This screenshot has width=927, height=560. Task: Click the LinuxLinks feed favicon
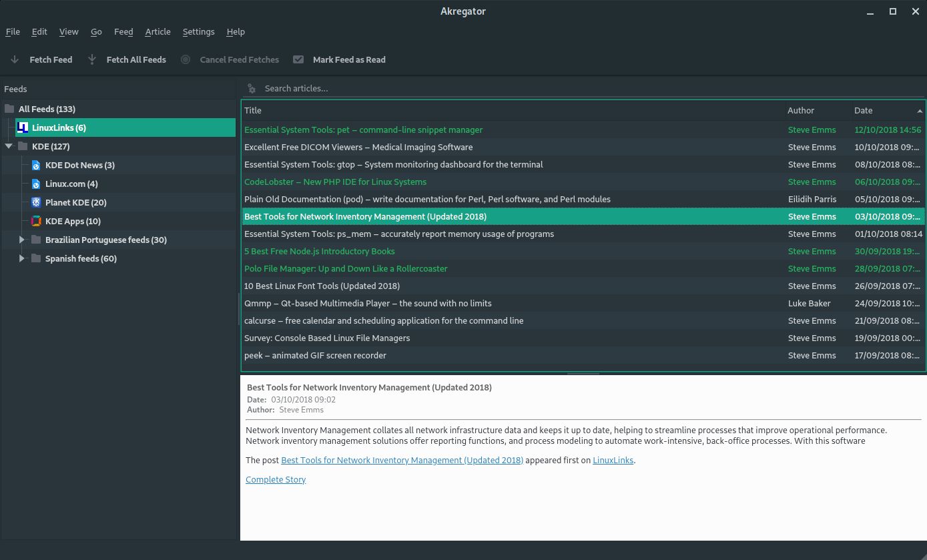point(22,127)
